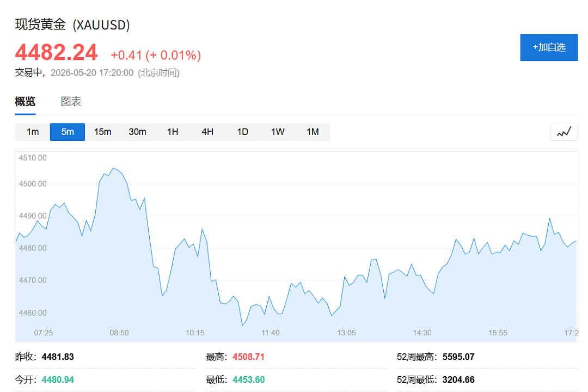
Task: Select the 30m timeframe
Action: tap(138, 132)
